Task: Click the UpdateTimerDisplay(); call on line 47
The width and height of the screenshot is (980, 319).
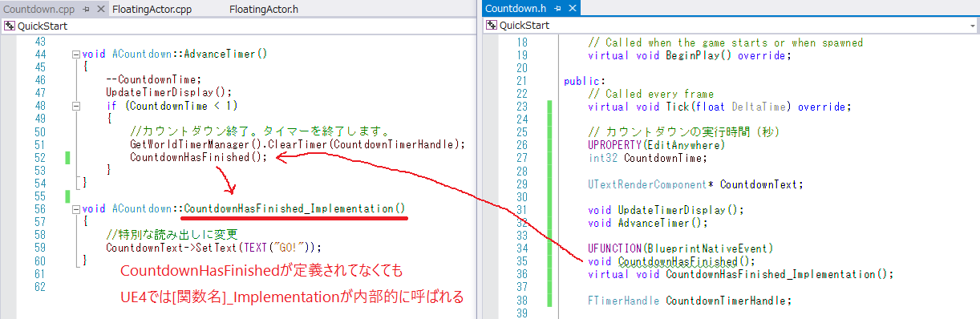Action: tap(168, 92)
